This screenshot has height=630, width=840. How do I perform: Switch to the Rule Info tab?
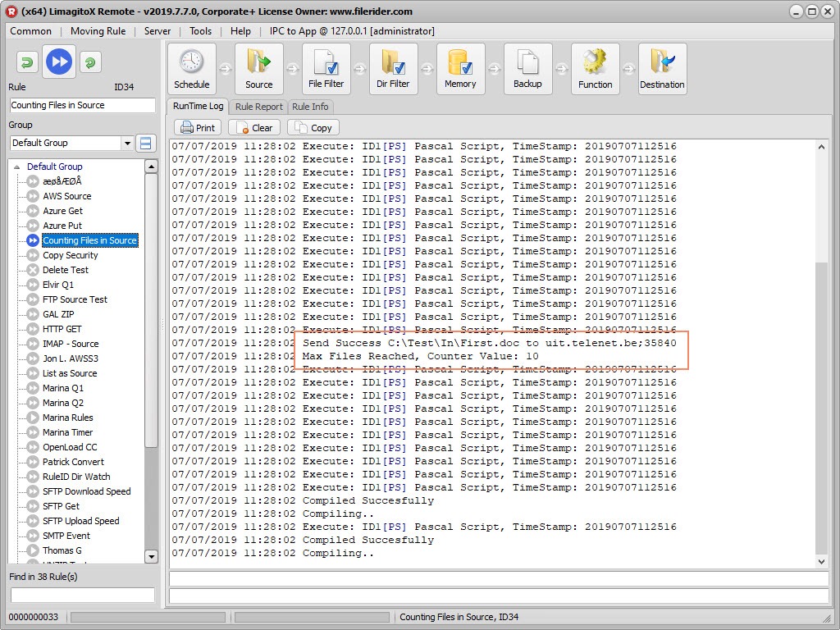pos(310,107)
